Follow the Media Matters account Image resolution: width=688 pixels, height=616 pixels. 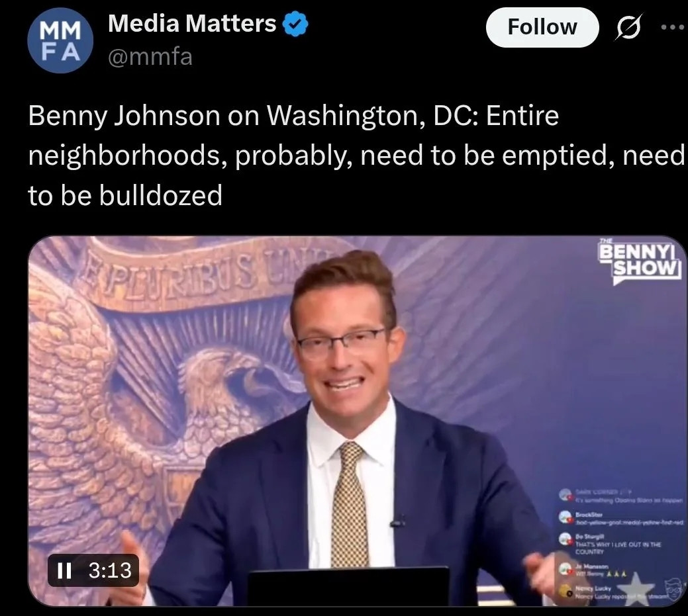(x=542, y=27)
